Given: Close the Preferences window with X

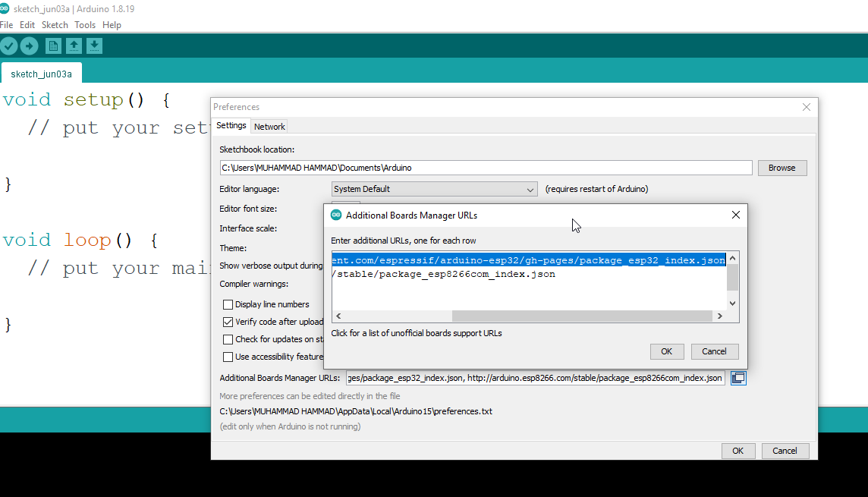Looking at the screenshot, I should click(807, 108).
